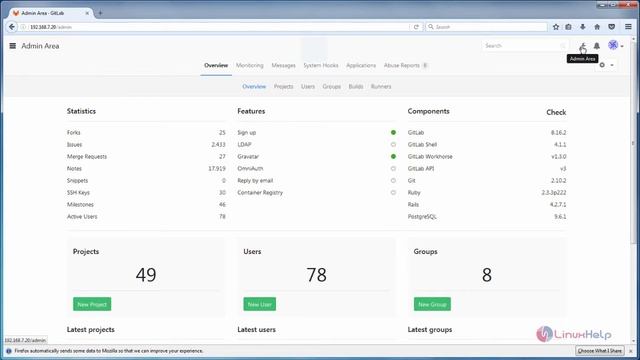Viewport: 640px width, 360px height.
Task: Click the New Group button
Action: pos(432,304)
